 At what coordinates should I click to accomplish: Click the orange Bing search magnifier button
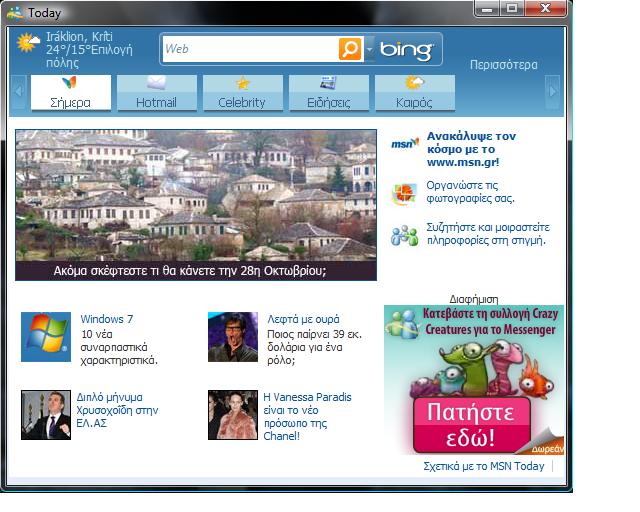pos(350,49)
